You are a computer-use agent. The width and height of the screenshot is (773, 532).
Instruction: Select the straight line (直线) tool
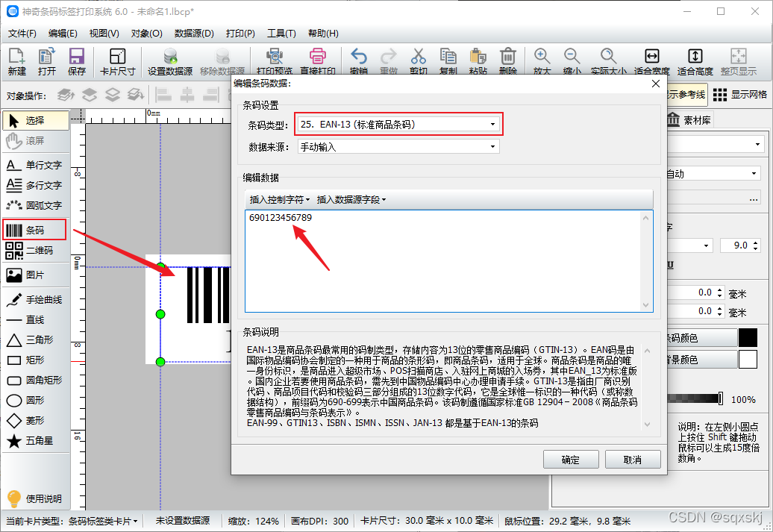[36, 320]
